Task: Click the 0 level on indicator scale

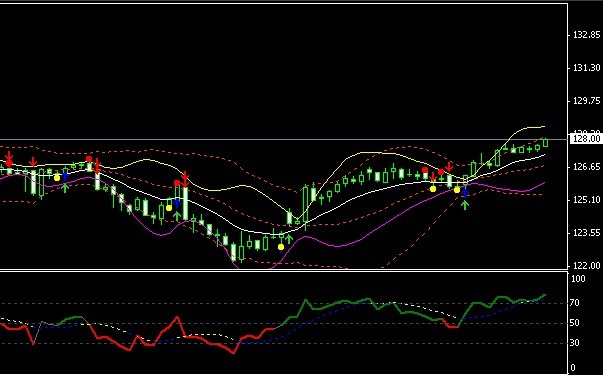Action: pos(573,368)
